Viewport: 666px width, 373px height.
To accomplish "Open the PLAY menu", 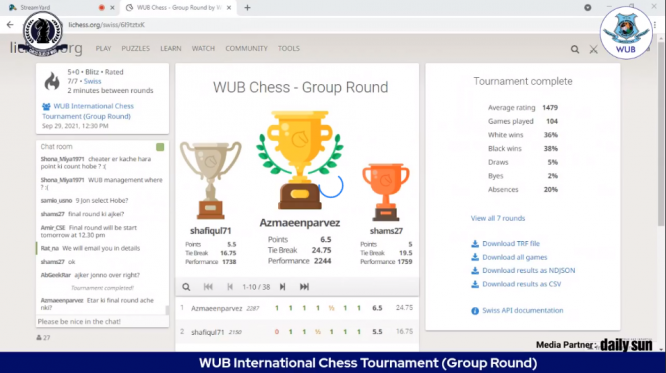I will [103, 48].
